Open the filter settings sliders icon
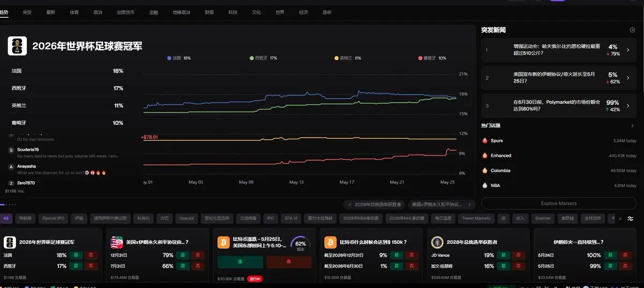Image resolution: width=644 pixels, height=288 pixels. [x=630, y=219]
